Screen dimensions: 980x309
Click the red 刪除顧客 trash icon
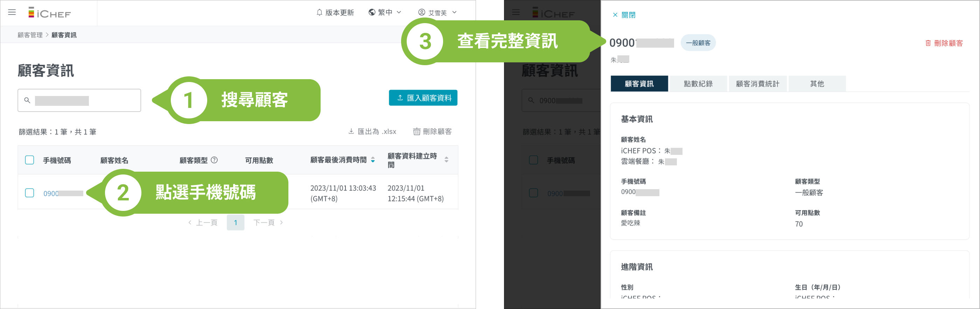click(928, 43)
